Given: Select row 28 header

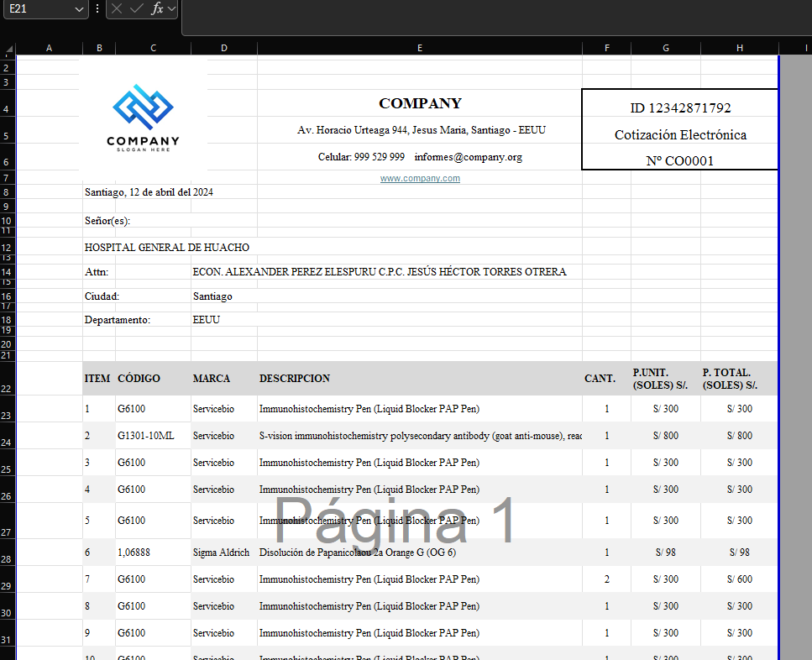Looking at the screenshot, I should 8,552.
